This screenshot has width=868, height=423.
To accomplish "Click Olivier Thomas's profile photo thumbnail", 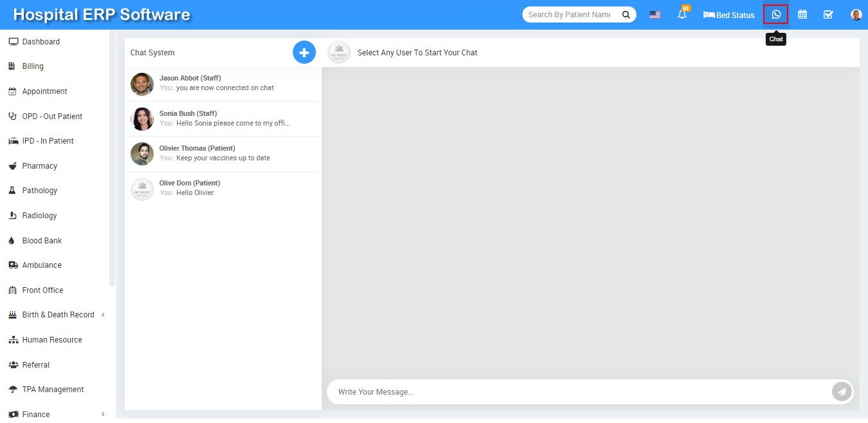I will (x=142, y=154).
